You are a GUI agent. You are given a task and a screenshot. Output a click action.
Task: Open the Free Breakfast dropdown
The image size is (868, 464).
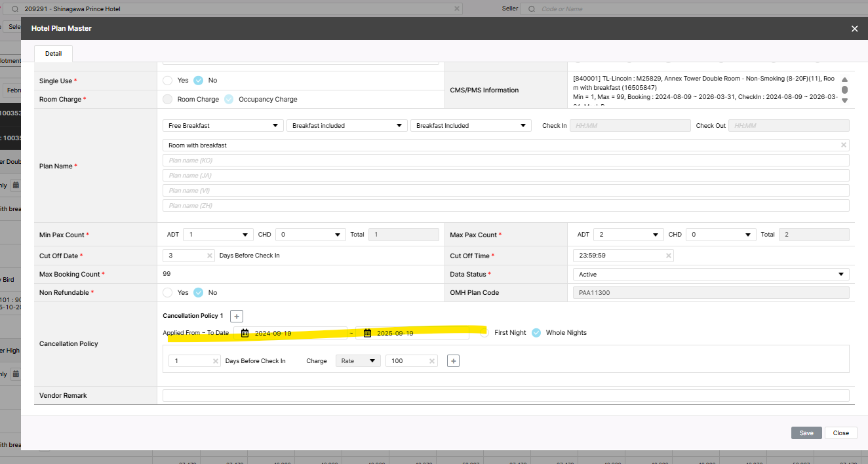click(223, 125)
